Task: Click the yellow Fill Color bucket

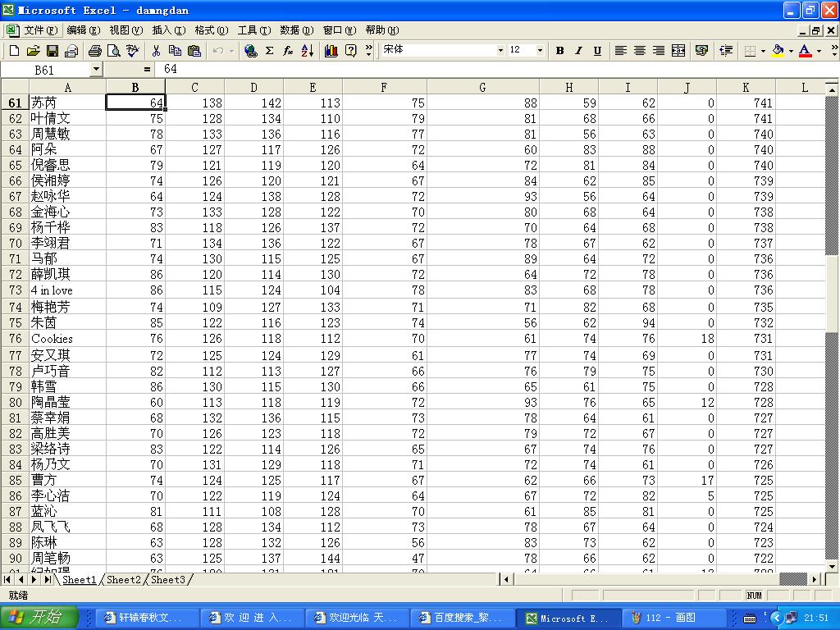Action: (x=778, y=51)
